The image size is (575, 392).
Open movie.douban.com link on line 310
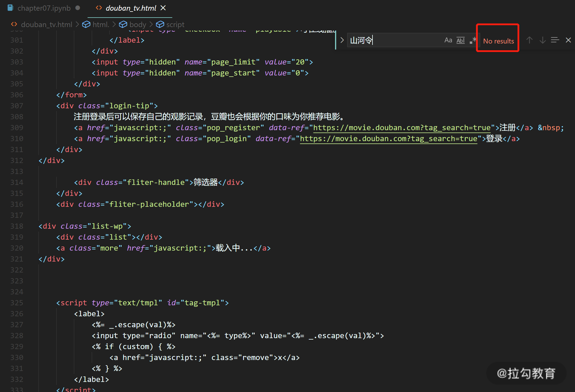click(x=388, y=139)
